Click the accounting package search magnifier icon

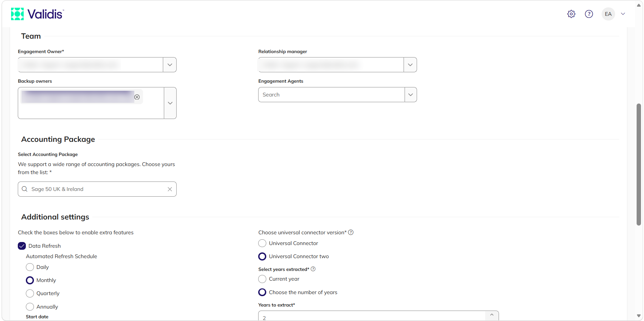(25, 189)
